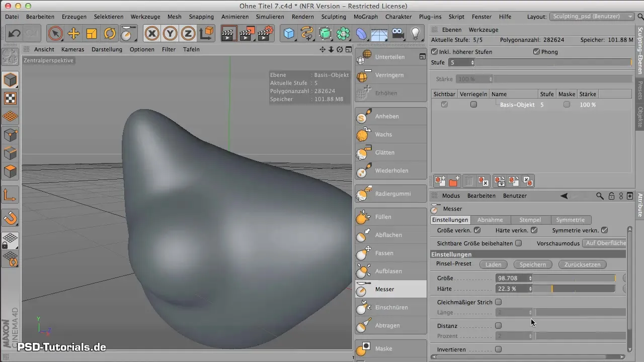Open the Sculpting menu
Viewport: 644px width, 362px height.
pyautogui.click(x=334, y=17)
